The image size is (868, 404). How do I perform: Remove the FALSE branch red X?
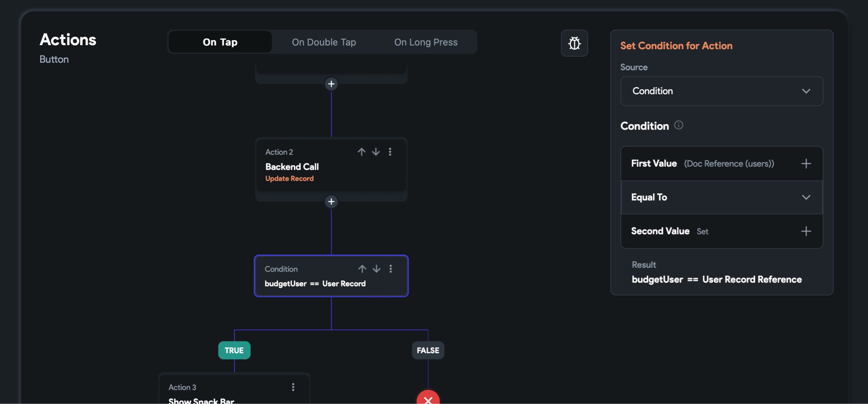(x=428, y=399)
